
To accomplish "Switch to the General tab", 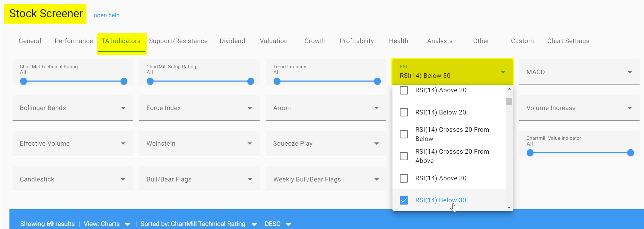I will [x=30, y=41].
